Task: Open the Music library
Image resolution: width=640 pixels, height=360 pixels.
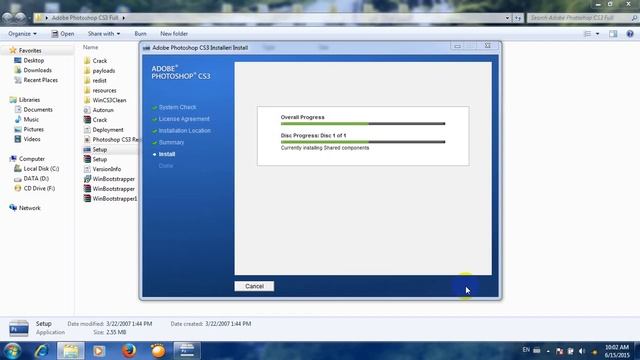Action: point(31,119)
